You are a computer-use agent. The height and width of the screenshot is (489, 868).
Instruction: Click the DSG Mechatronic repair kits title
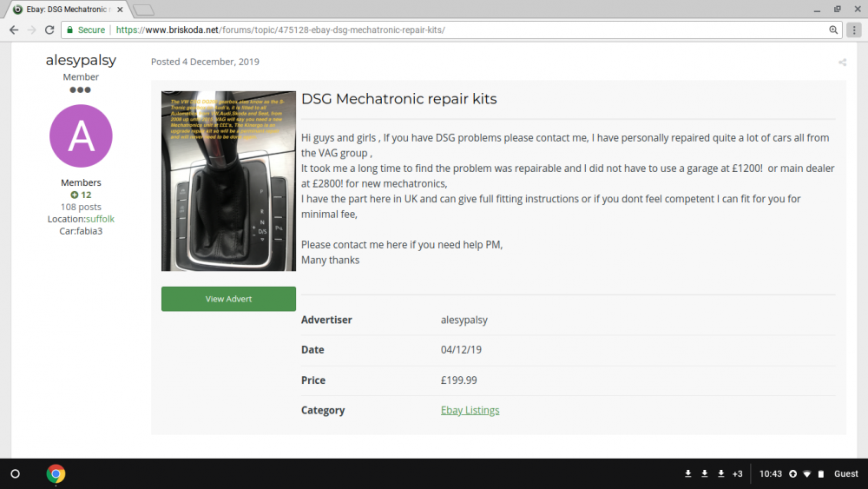point(399,98)
